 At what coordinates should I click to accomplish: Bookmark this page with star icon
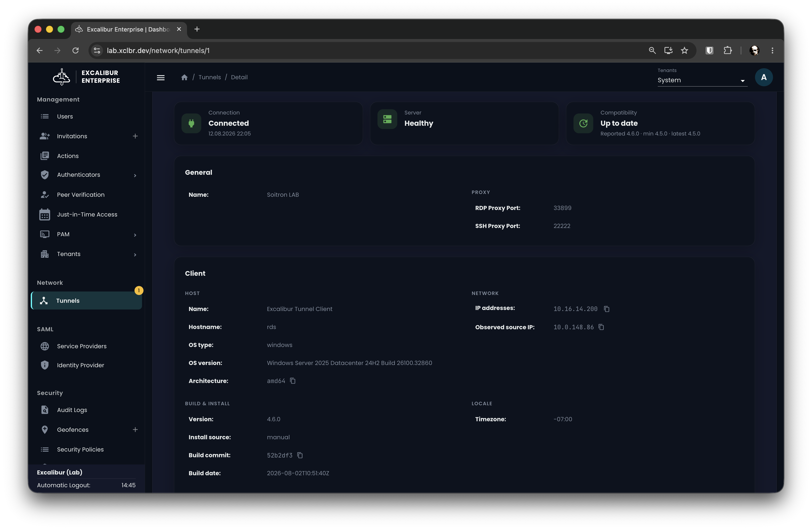pyautogui.click(x=684, y=50)
